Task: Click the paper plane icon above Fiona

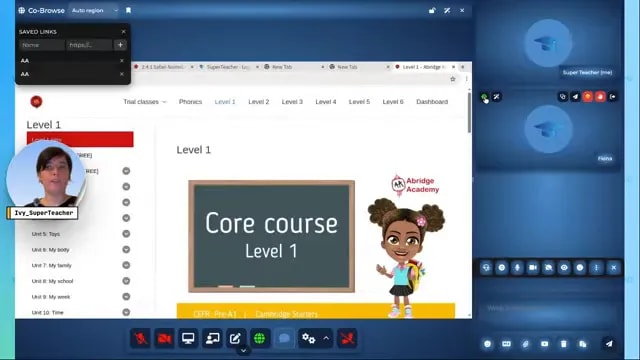Action: click(x=575, y=97)
